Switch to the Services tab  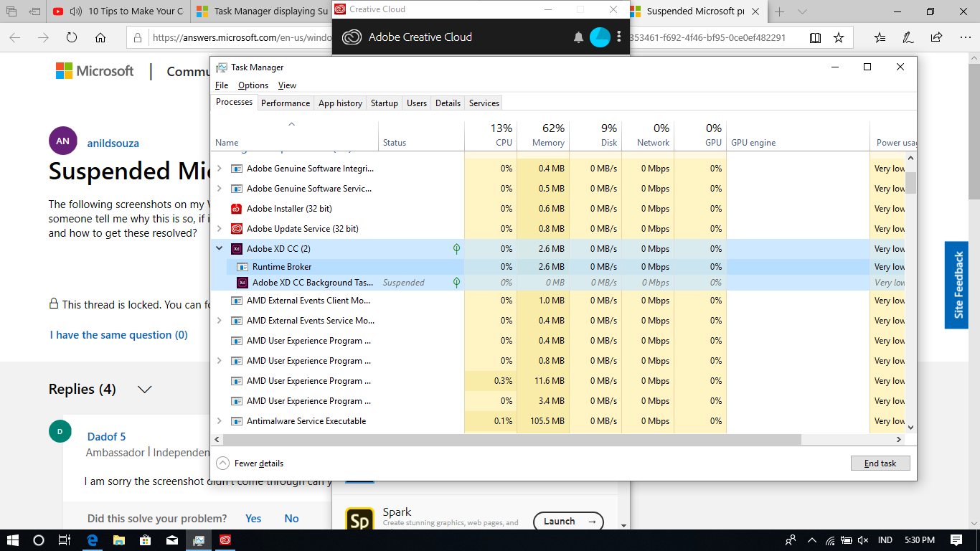pyautogui.click(x=484, y=103)
